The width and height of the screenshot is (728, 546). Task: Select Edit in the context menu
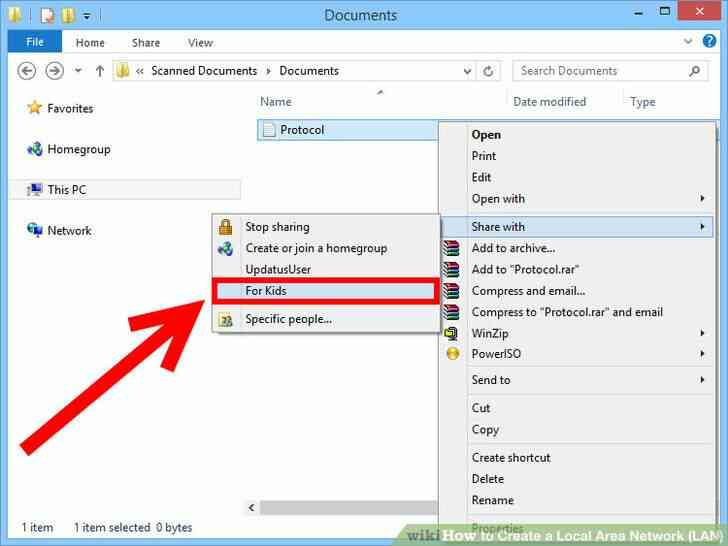pos(481,177)
